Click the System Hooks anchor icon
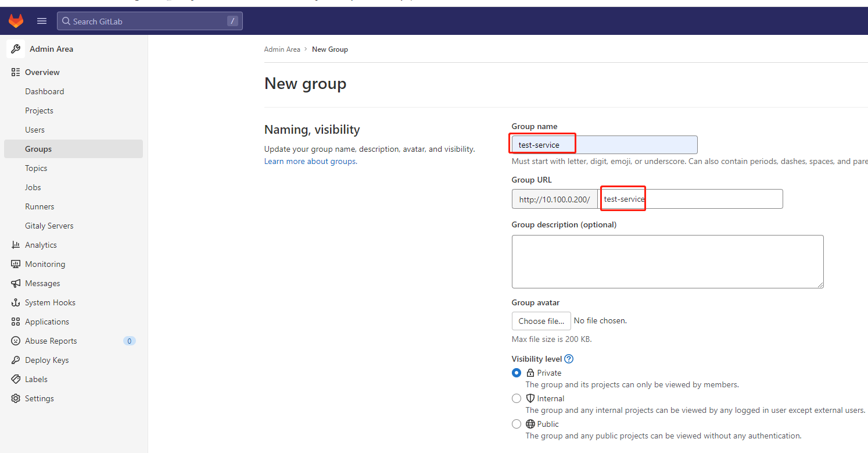868x453 pixels. [x=16, y=302]
